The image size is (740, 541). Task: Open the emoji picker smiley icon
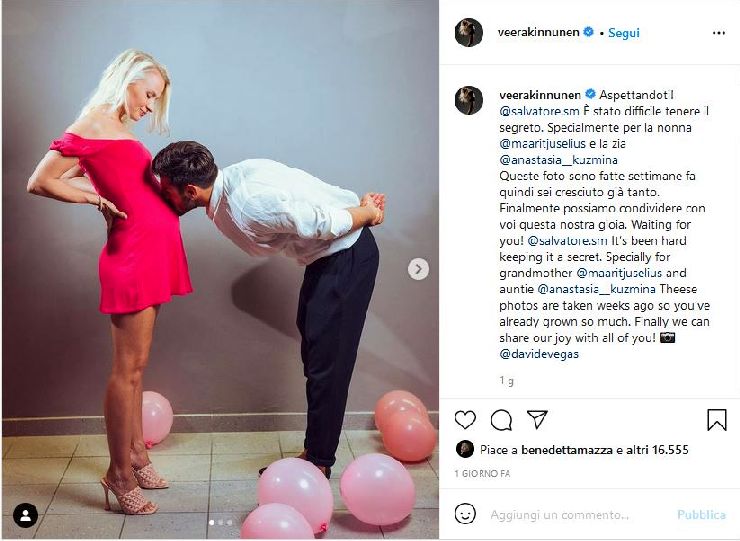click(x=465, y=514)
